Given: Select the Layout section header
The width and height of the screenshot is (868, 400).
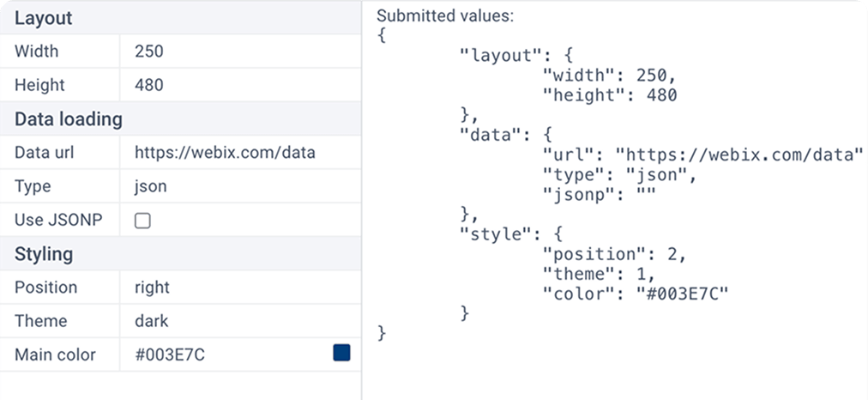Looking at the screenshot, I should pyautogui.click(x=44, y=18).
